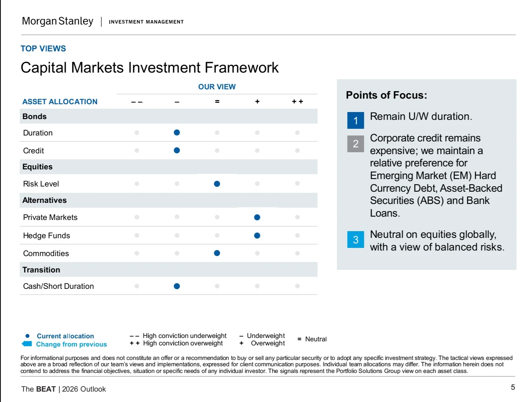Select the blue underweight dot for Duration
The image size is (532, 402).
pyautogui.click(x=177, y=133)
